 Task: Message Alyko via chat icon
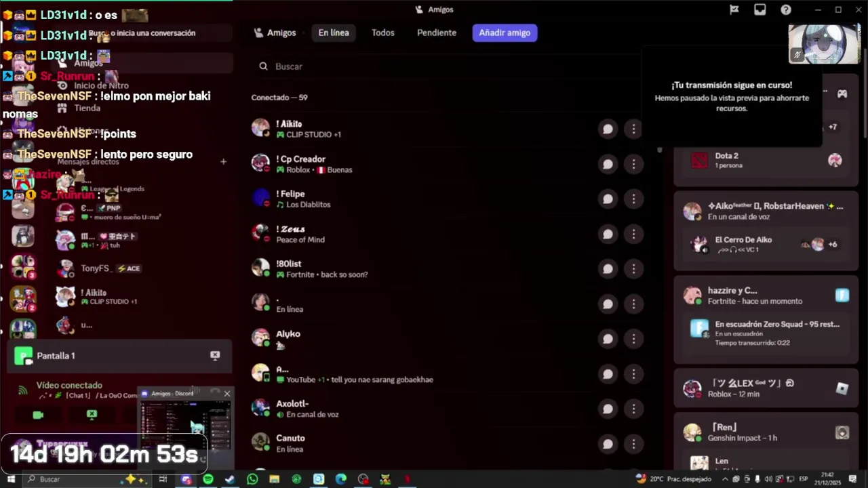(x=608, y=339)
